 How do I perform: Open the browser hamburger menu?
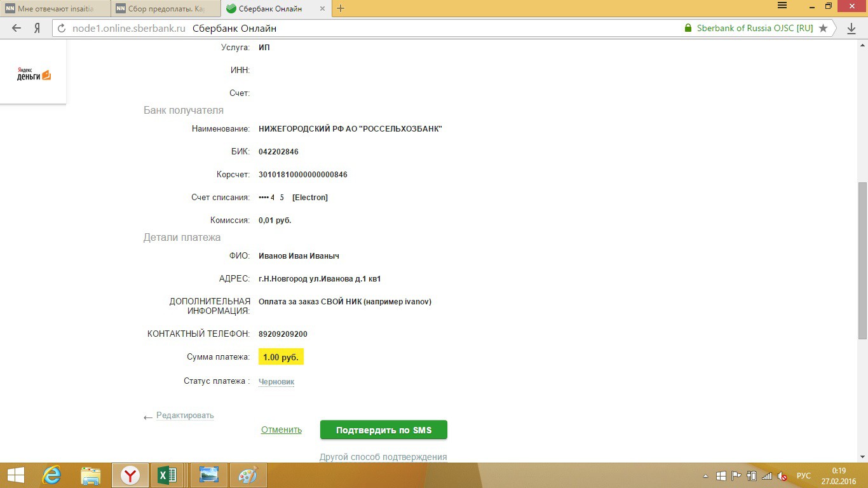click(783, 6)
